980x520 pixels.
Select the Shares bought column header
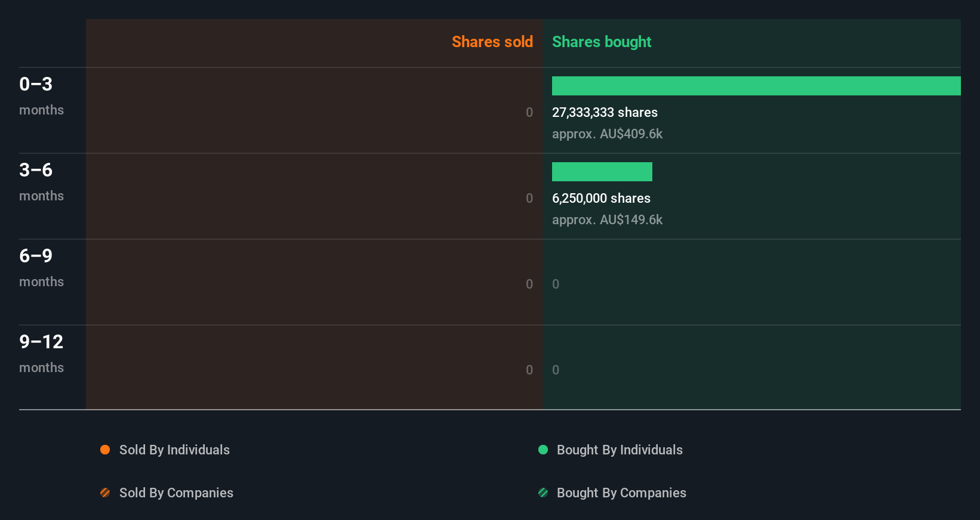click(x=602, y=42)
